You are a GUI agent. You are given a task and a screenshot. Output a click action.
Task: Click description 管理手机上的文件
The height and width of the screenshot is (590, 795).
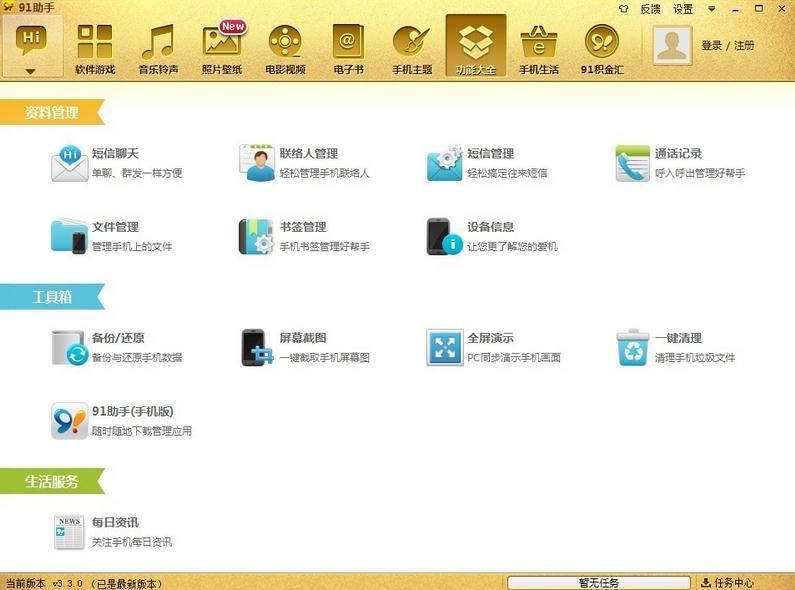(132, 247)
